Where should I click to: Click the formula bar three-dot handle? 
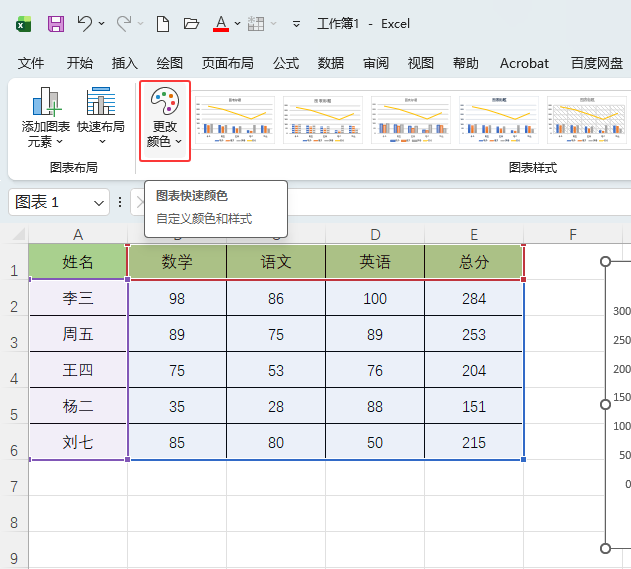click(x=120, y=202)
